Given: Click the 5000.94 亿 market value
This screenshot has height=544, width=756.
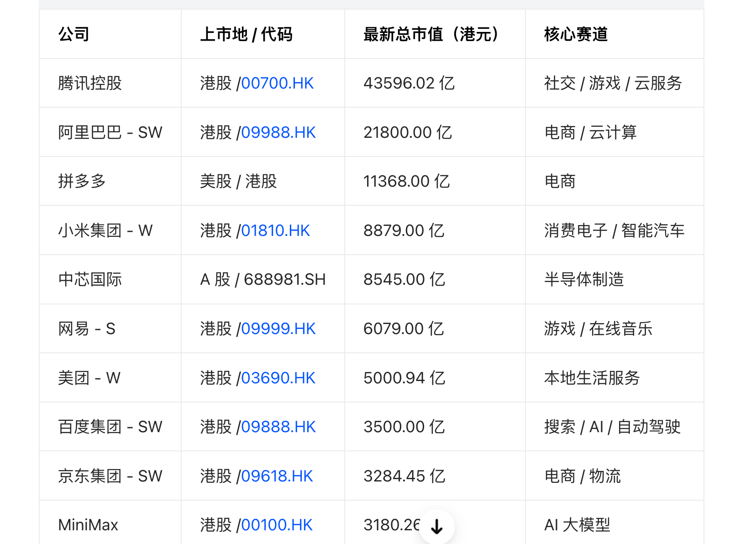Looking at the screenshot, I should (404, 378).
